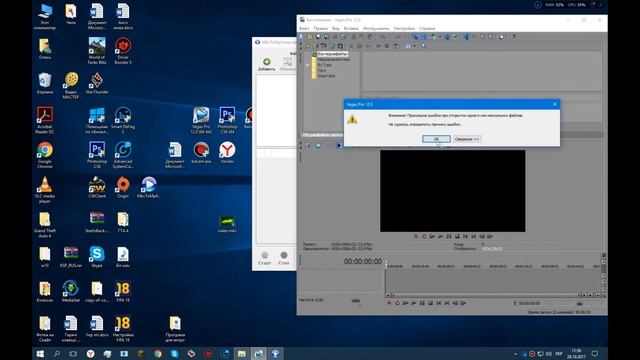Image resolution: width=640 pixels, height=360 pixels.
Task: Select the Origin desktop icon
Action: (x=123, y=187)
